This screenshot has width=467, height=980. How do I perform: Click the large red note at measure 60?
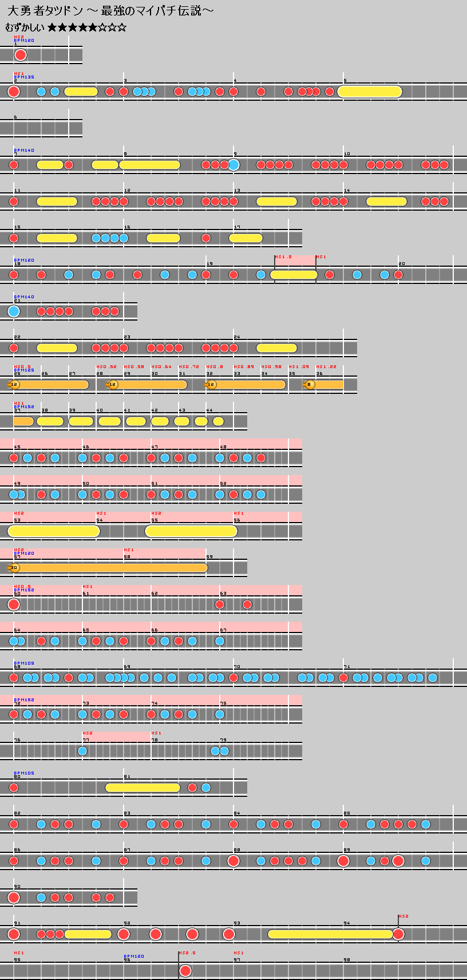(x=14, y=604)
